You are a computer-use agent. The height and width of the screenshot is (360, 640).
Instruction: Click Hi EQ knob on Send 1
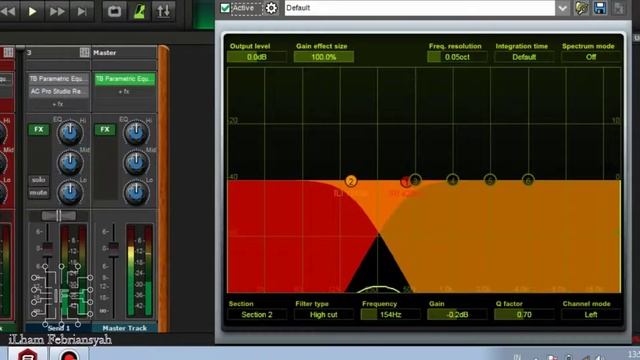[70, 133]
